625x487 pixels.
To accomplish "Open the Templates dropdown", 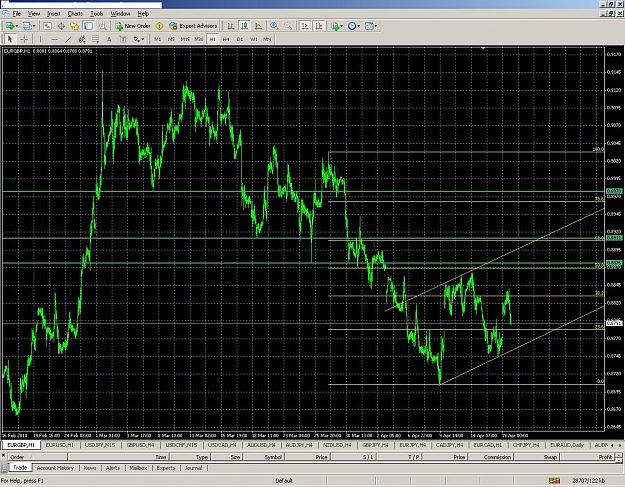I will pyautogui.click(x=371, y=26).
